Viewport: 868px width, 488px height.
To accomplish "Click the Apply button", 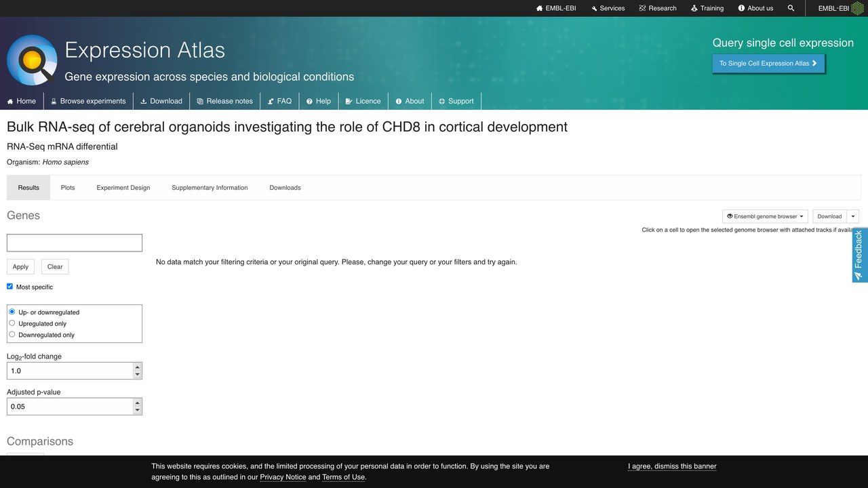I will 20,266.
